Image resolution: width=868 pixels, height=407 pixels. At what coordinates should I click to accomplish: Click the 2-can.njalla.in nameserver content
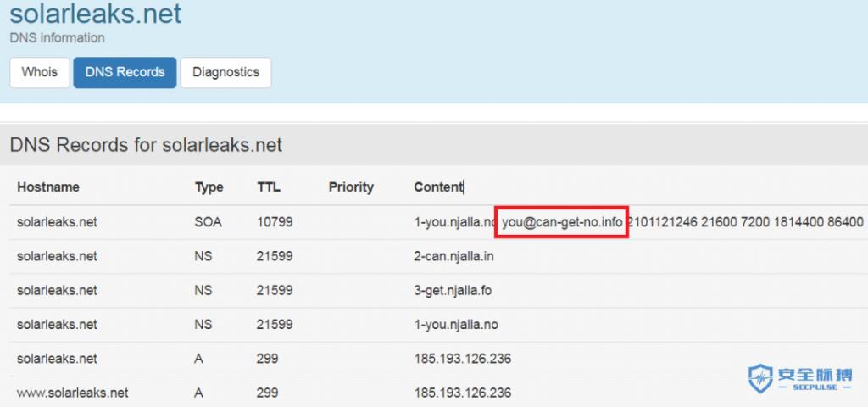(454, 256)
